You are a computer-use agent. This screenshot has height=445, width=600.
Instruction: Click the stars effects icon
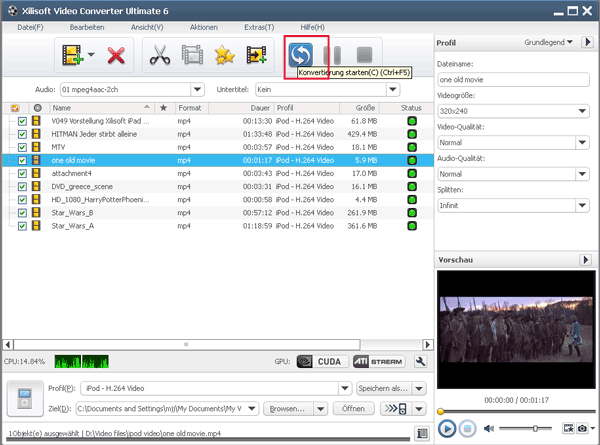225,55
